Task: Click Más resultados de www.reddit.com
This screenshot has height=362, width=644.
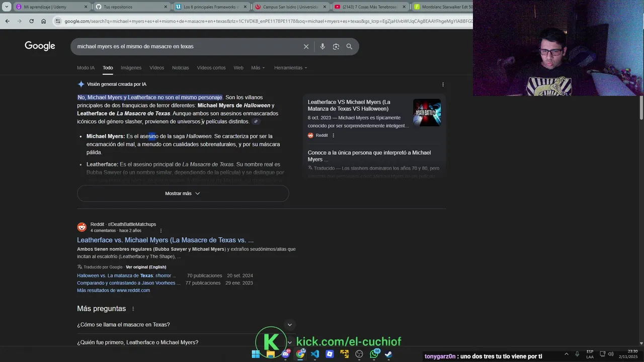Action: point(113,291)
